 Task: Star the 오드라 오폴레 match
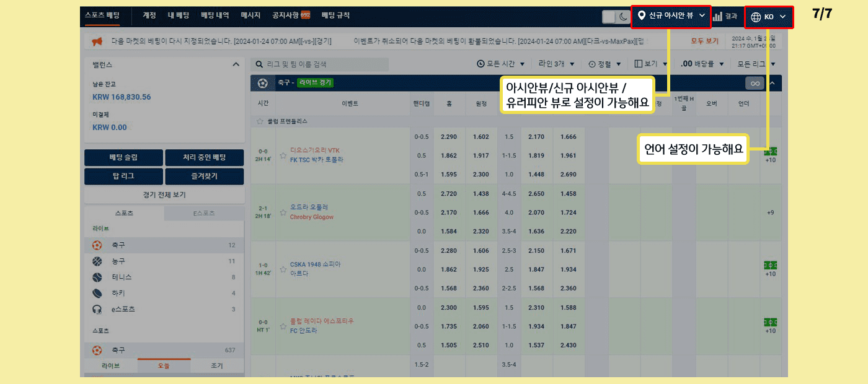(x=283, y=212)
